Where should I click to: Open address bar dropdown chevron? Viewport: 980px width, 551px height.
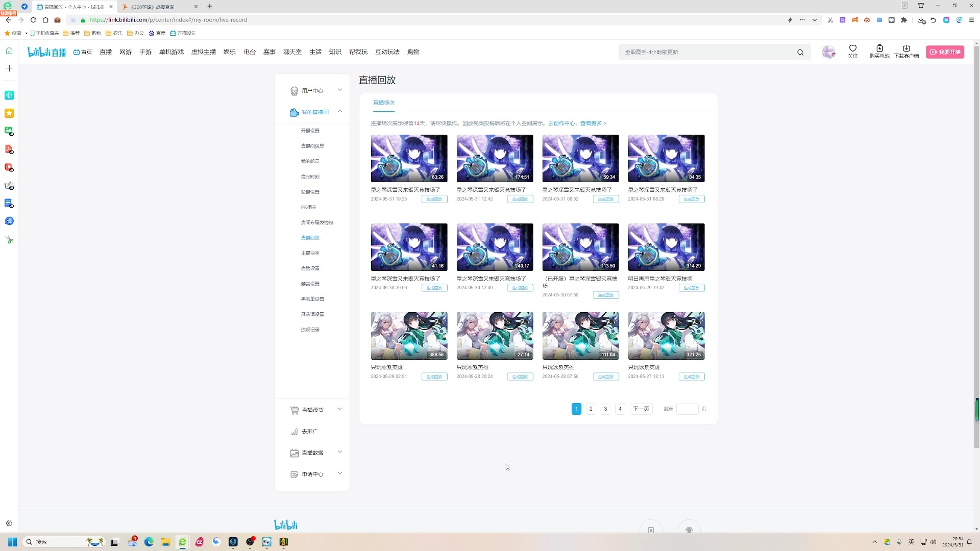(815, 20)
